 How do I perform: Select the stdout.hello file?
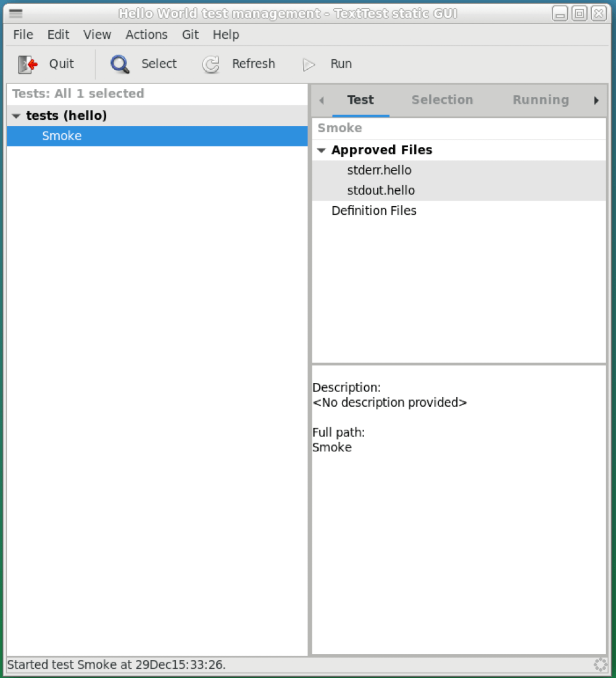click(x=459, y=191)
